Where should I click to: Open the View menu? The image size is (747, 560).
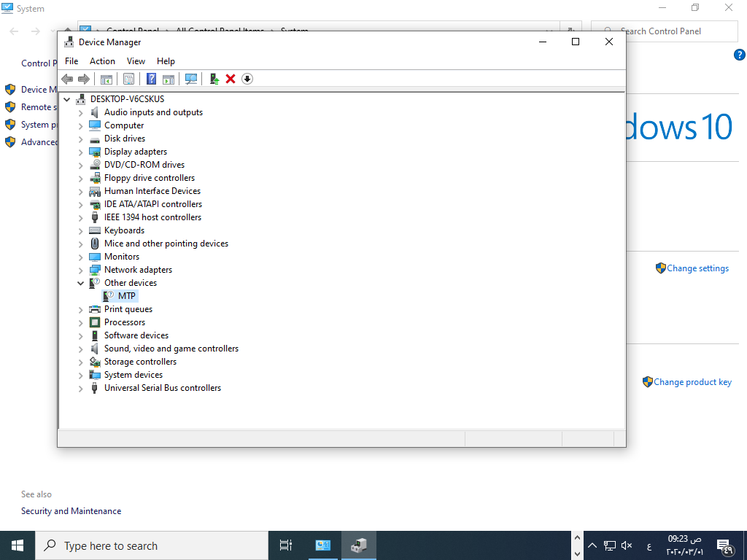136,61
